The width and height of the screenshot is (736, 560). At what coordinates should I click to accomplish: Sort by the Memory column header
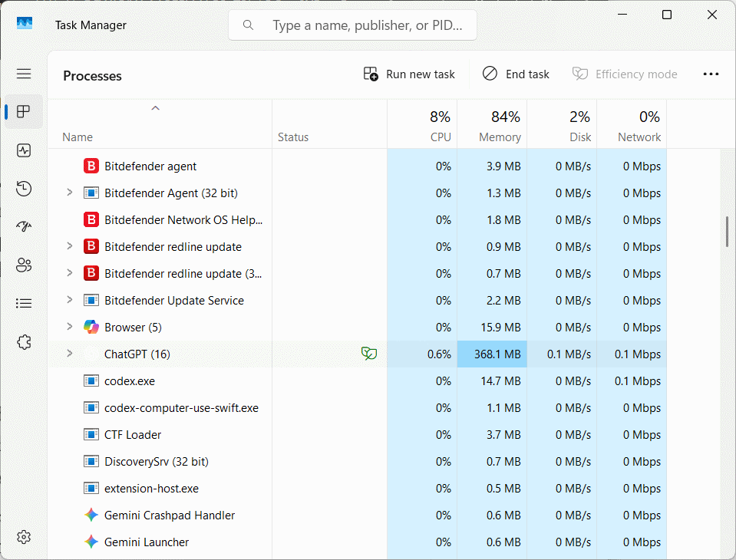pyautogui.click(x=492, y=125)
